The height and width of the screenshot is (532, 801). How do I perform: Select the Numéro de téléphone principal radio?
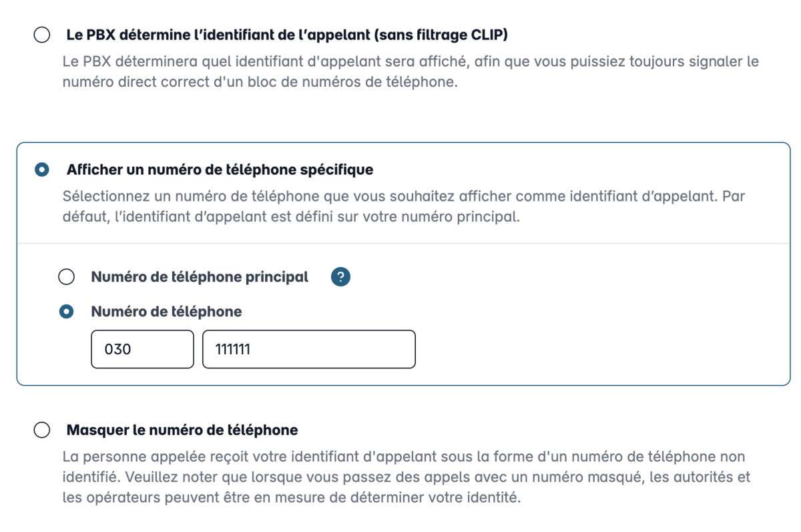(66, 277)
